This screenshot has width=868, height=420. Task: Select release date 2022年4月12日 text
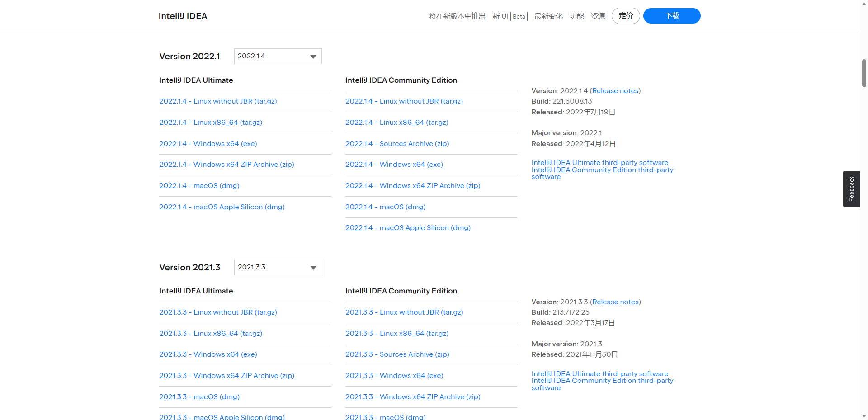[591, 144]
